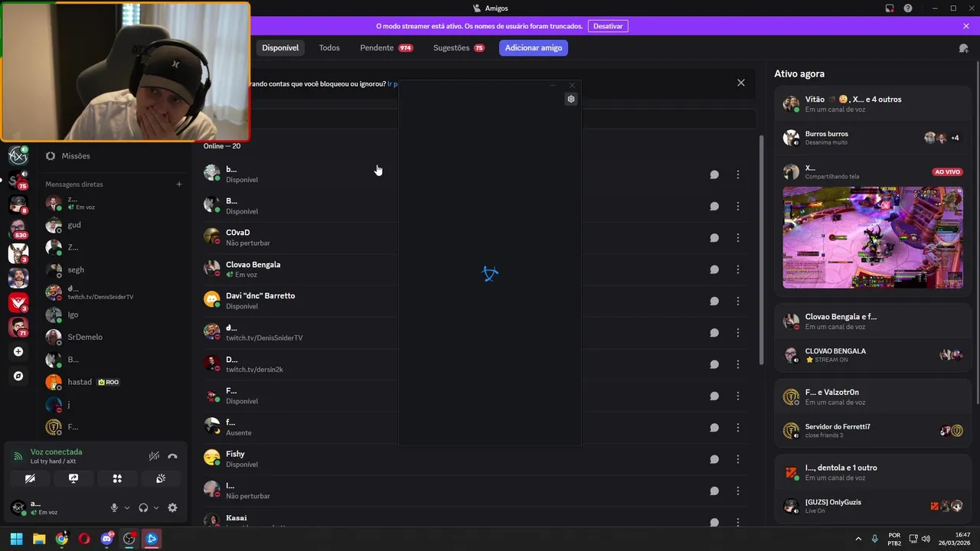Open DM with Igo

click(114, 315)
